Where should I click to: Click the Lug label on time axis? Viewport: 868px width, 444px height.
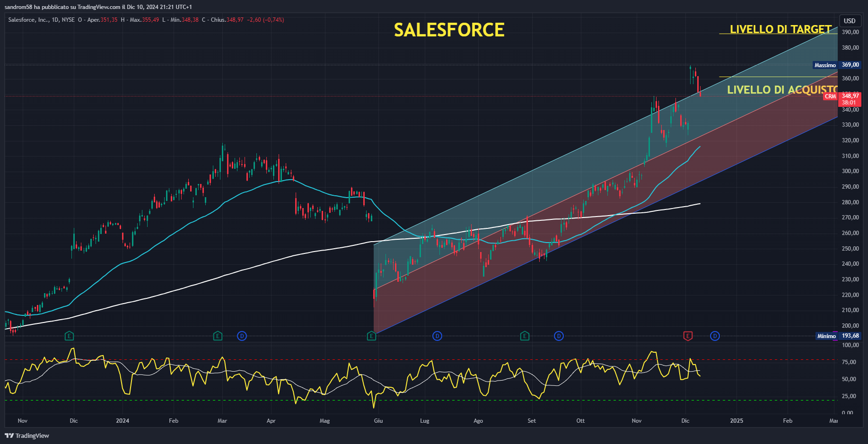(x=425, y=421)
